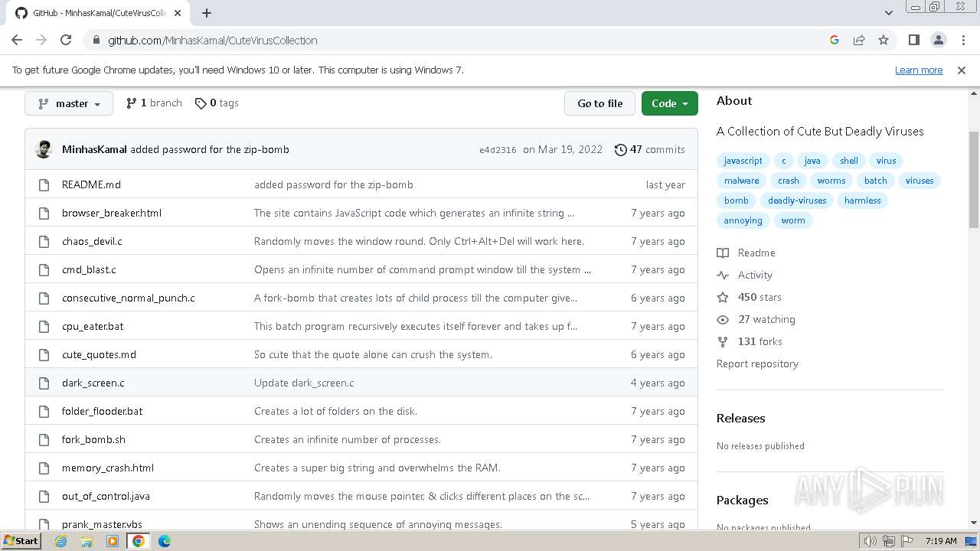Screen dimensions: 980x551
Task: Open browser_breaker.html file
Action: click(112, 213)
